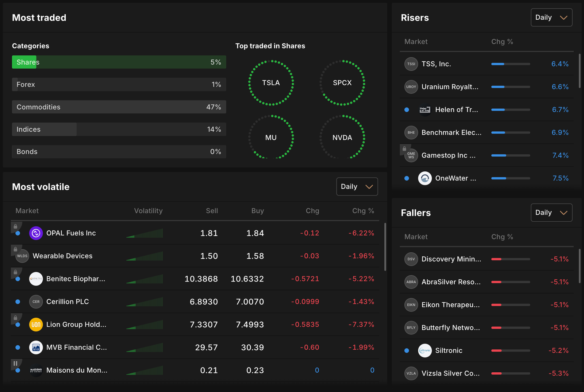Screen dimensions: 584x392
Task: Open the NVDA top traded circle
Action: tap(342, 137)
